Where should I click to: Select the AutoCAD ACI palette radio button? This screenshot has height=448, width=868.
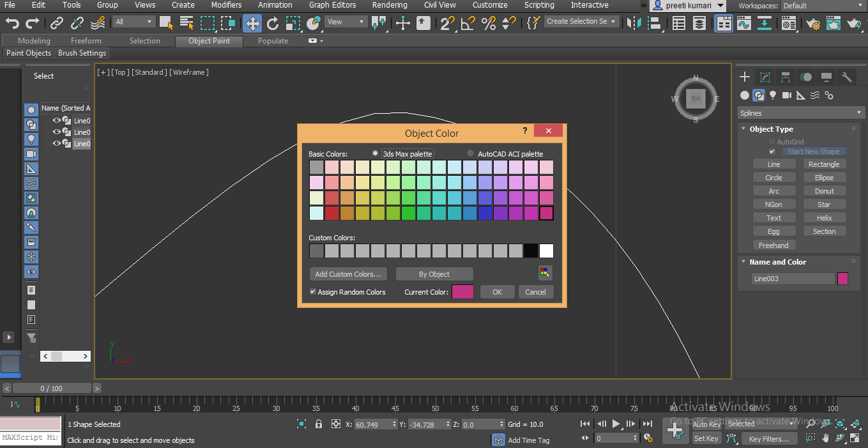coord(470,153)
